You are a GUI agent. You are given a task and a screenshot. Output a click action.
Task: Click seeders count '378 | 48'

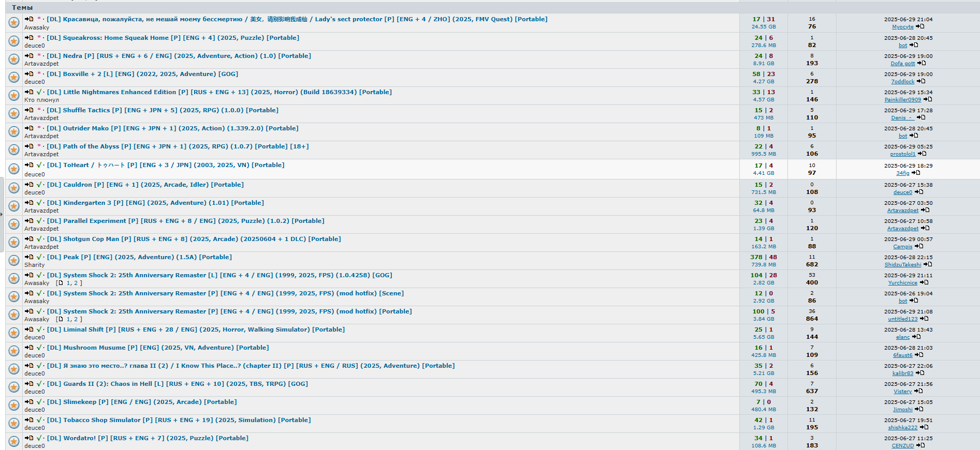pyautogui.click(x=764, y=257)
